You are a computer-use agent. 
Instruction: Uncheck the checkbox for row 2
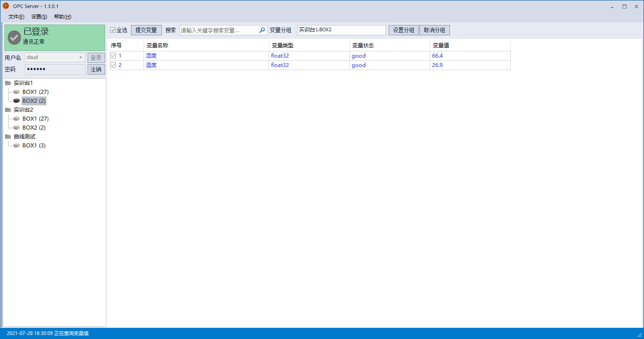pyautogui.click(x=113, y=65)
